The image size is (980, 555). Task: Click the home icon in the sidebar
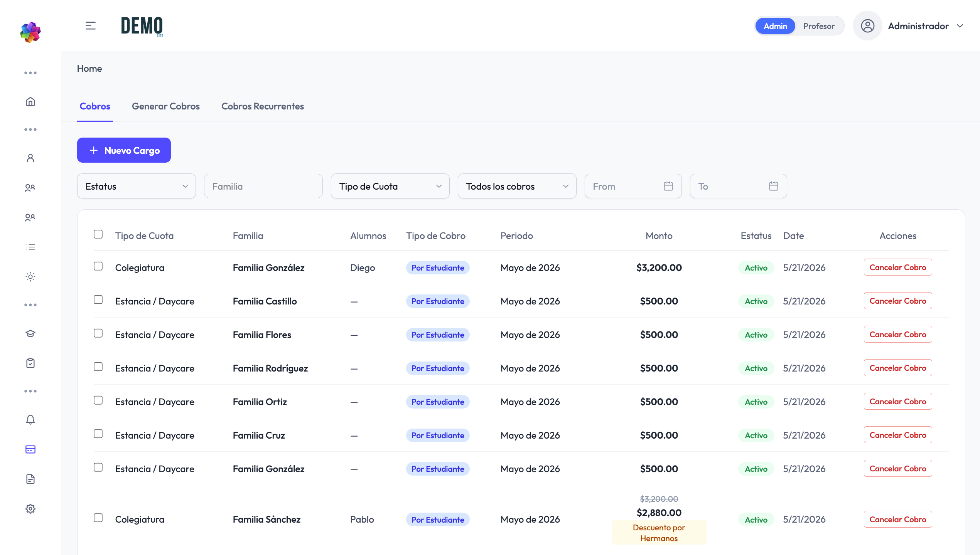(x=30, y=101)
